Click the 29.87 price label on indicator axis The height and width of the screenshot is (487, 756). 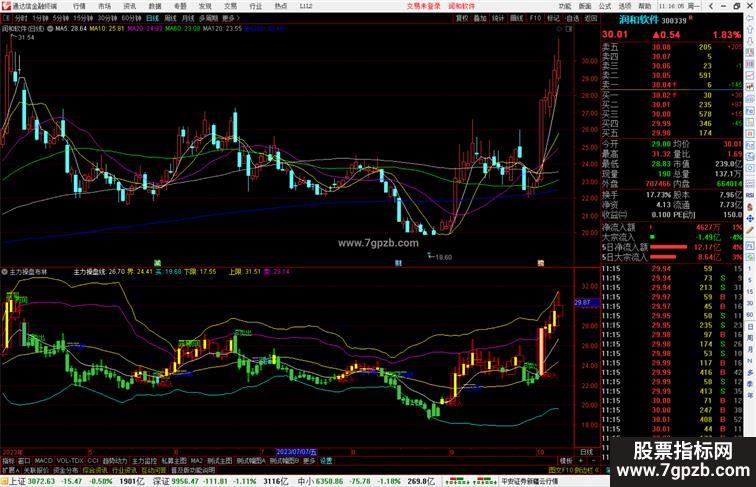(x=586, y=302)
